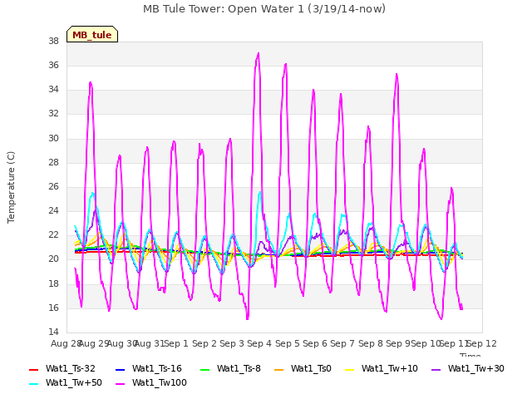The image size is (532, 399).
Task: Click the y-axis value 38
Action: click(53, 42)
